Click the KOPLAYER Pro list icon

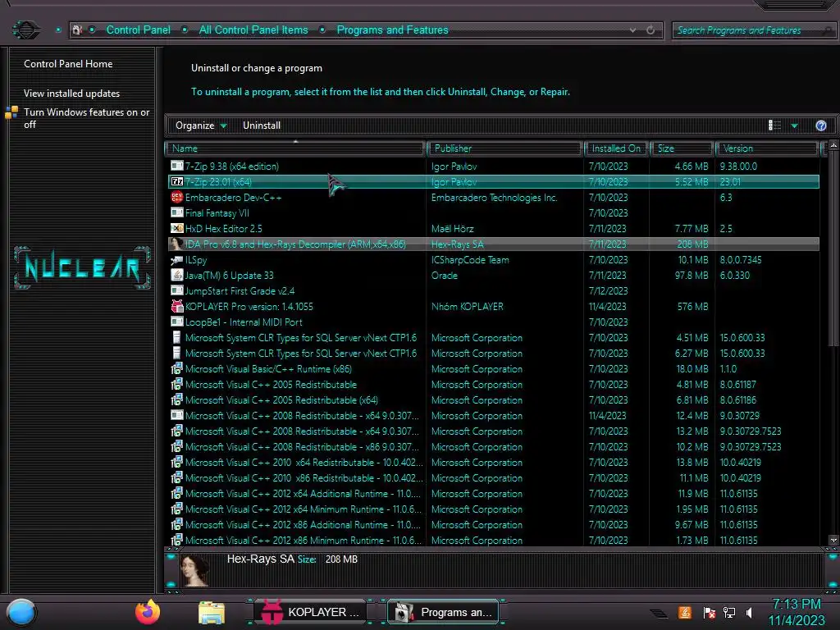(177, 306)
